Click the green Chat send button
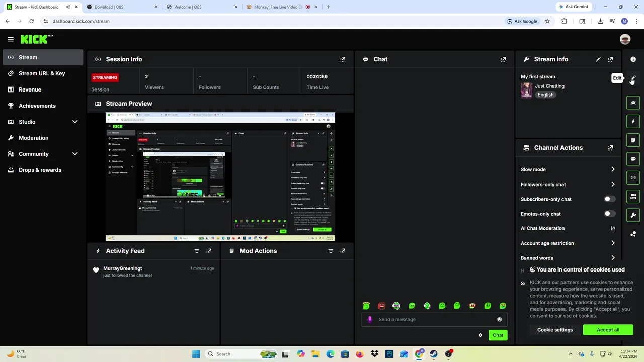644x362 pixels. tap(498, 335)
